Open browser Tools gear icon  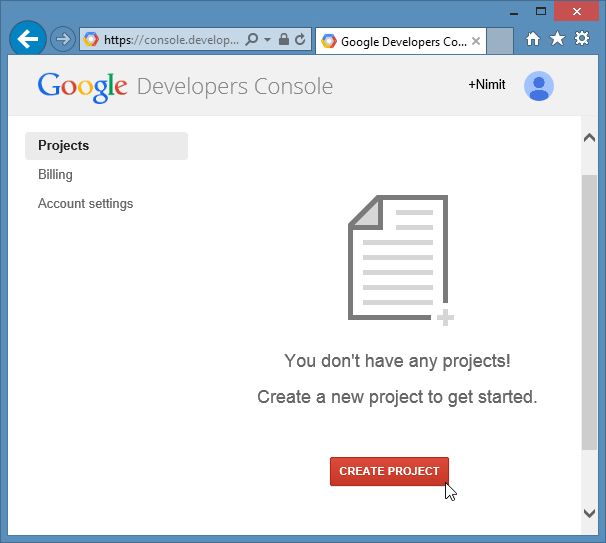[582, 38]
